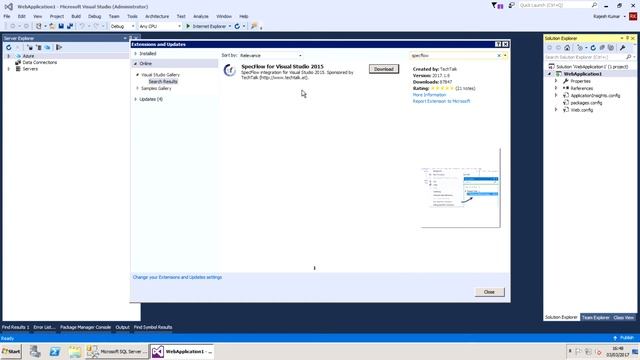Click the Pending Changes Filter icon in Solution Explorer

click(580, 48)
